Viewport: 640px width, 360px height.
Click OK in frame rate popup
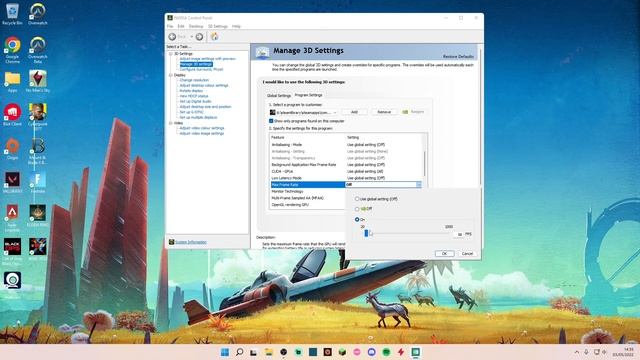point(444,253)
